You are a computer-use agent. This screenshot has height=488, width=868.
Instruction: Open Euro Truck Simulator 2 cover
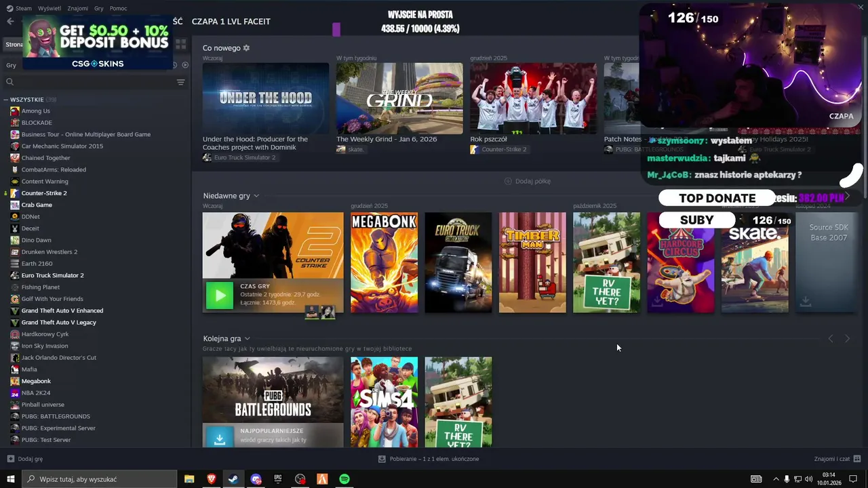click(x=458, y=262)
